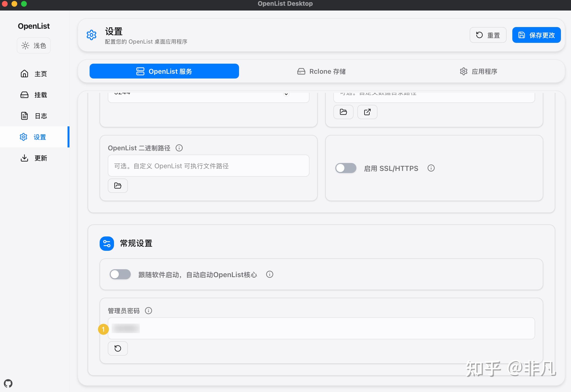Toggle 跟随软件启动 auto-start switch
Viewport: 571px width, 392px height.
coord(120,274)
